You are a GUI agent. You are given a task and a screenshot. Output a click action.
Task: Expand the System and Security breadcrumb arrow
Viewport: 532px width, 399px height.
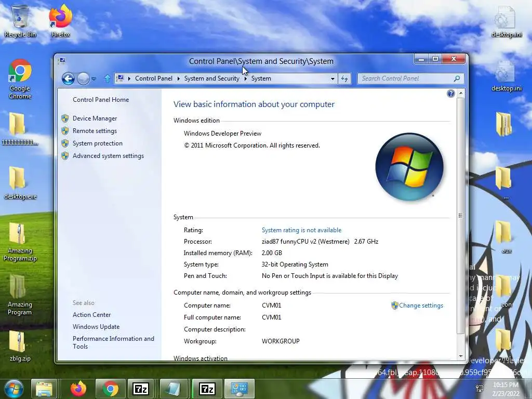(245, 79)
